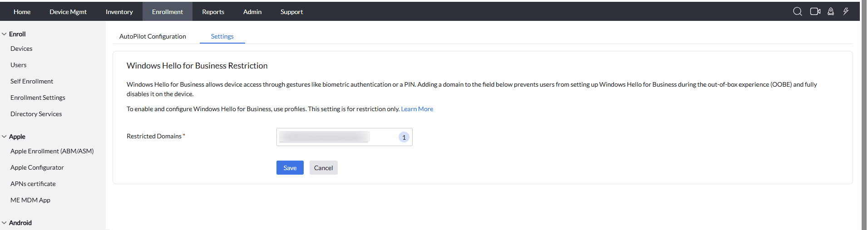Open Apple Enrollment (ABM/ASM) page
The image size is (868, 230).
(52, 151)
